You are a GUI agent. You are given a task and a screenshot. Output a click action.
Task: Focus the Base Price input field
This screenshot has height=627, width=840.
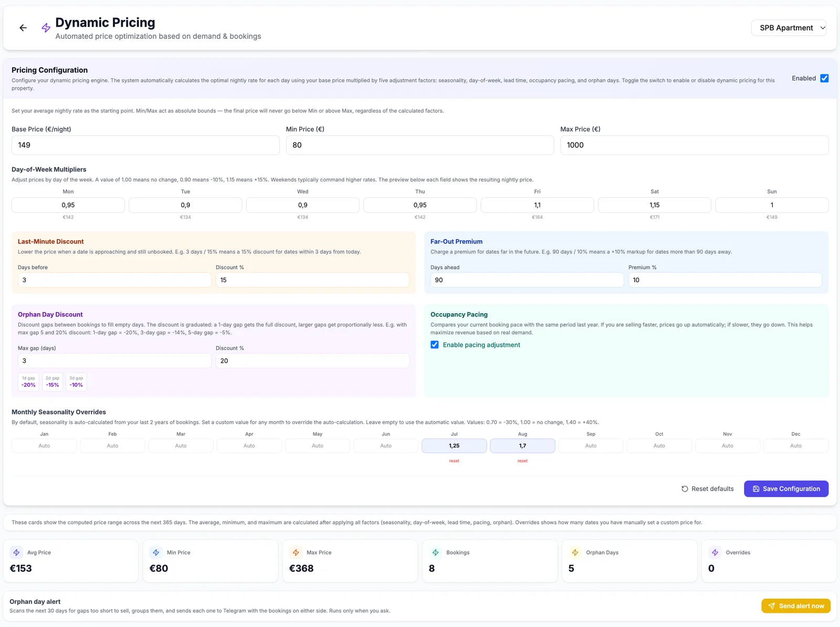point(145,145)
